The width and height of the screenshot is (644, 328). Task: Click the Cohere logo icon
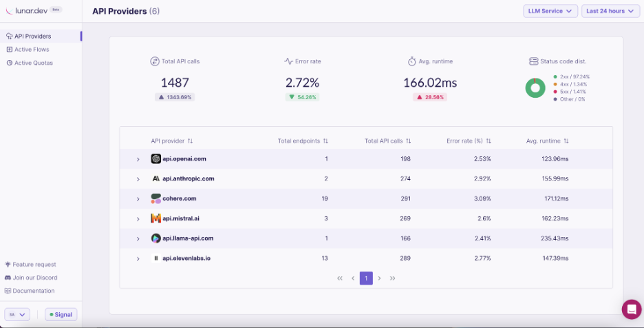tap(155, 198)
